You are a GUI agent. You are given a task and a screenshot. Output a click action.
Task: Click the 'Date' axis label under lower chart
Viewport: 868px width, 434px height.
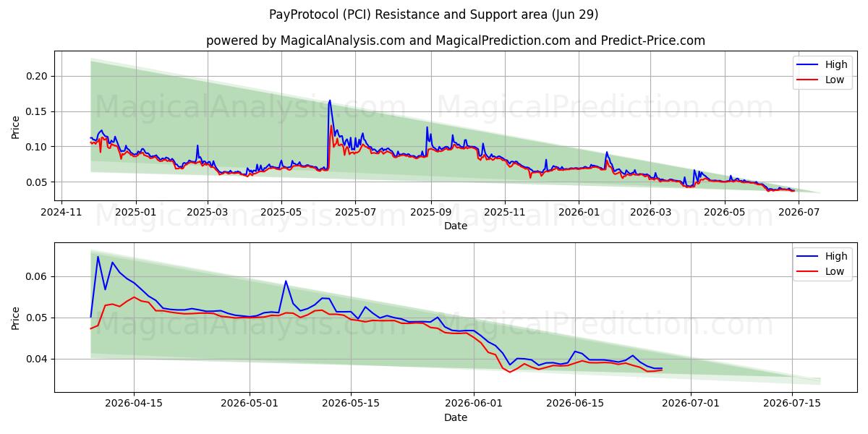(456, 417)
